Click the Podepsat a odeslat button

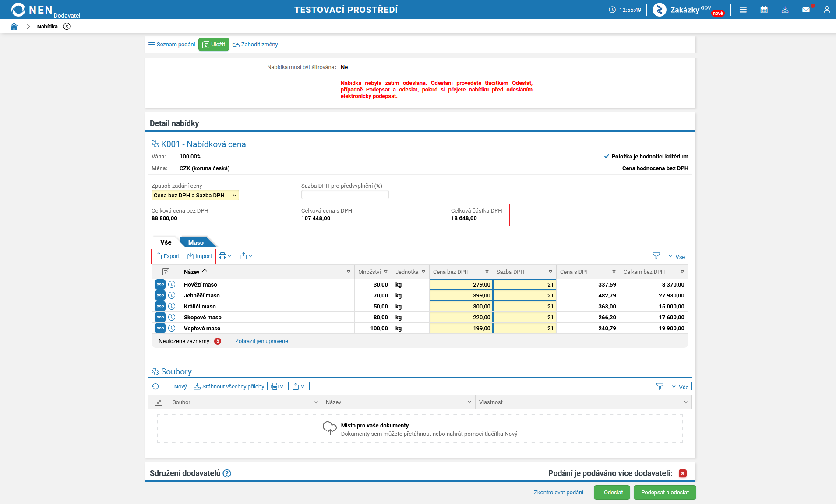tap(665, 492)
